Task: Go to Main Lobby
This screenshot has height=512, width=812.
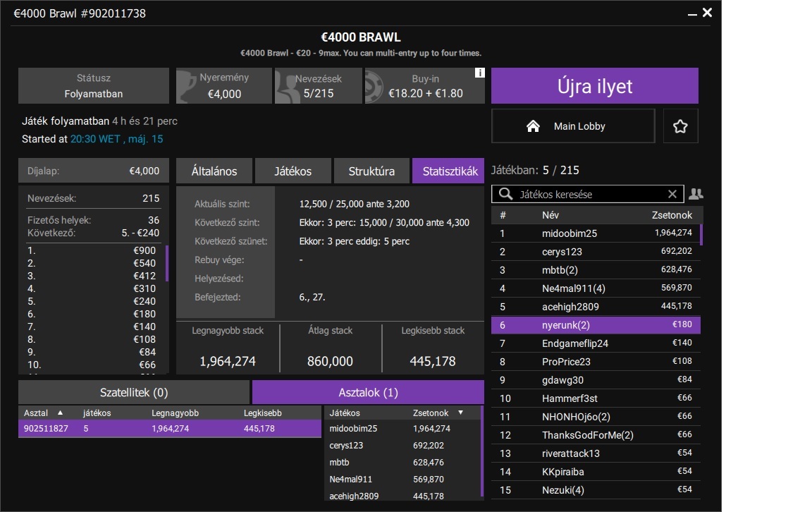Action: coord(573,126)
